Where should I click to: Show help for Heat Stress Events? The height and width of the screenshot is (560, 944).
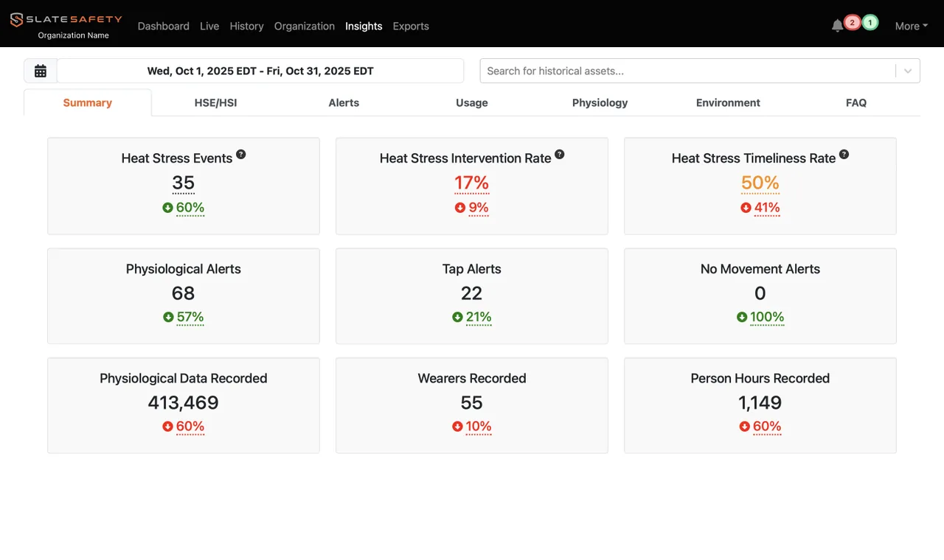pos(240,155)
